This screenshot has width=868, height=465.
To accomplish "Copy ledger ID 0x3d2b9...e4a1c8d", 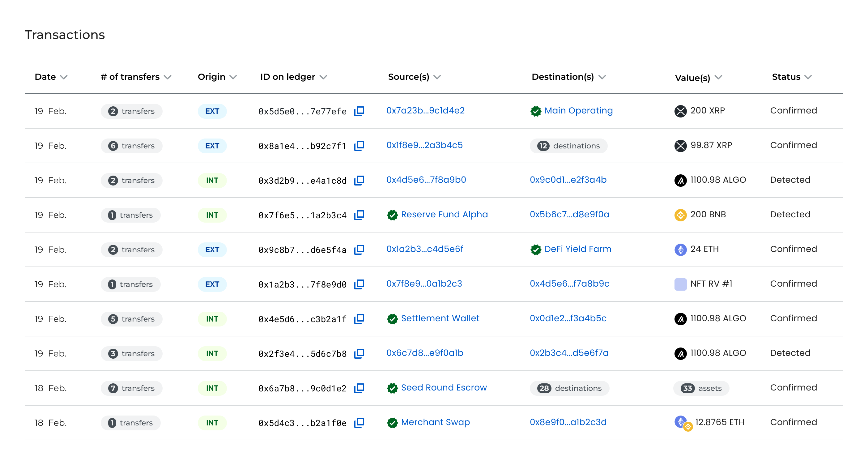I will 359,180.
